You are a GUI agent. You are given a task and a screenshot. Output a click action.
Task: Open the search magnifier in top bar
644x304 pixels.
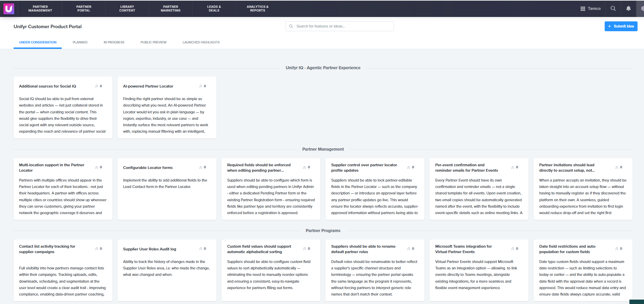coord(613,8)
